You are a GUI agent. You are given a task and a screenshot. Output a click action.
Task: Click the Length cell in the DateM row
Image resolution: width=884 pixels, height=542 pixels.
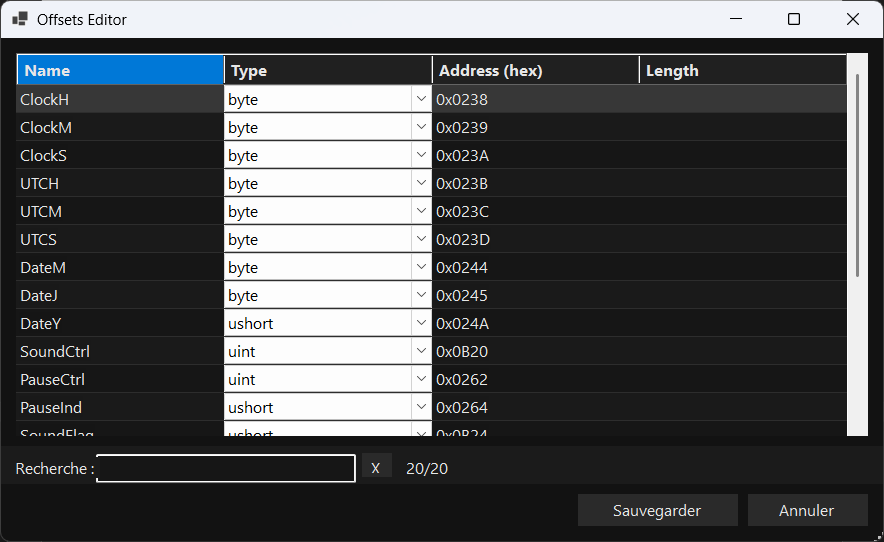pyautogui.click(x=742, y=268)
